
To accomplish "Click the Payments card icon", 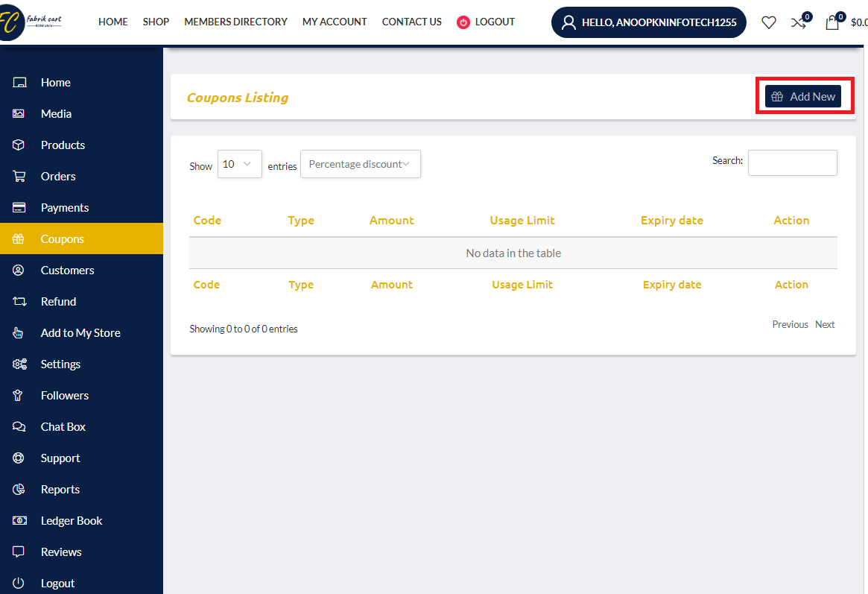I will pos(19,208).
